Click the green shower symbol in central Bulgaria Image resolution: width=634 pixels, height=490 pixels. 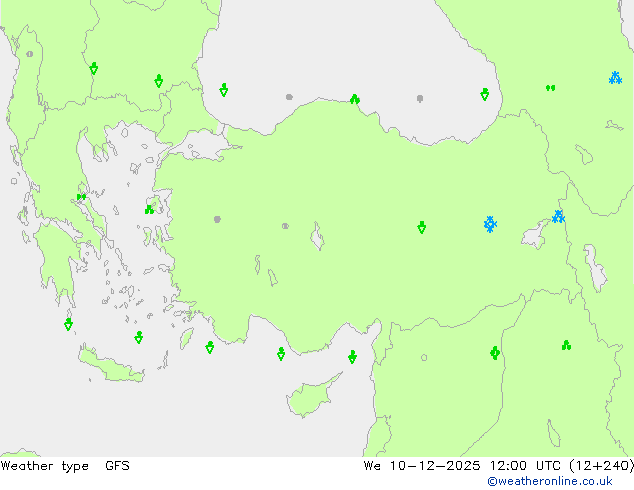[158, 81]
